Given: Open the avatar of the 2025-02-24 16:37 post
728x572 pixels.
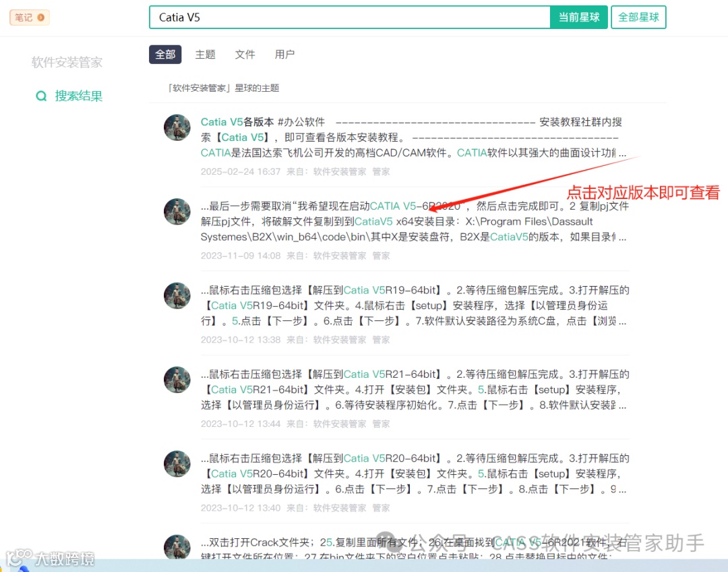Looking at the screenshot, I should [177, 127].
